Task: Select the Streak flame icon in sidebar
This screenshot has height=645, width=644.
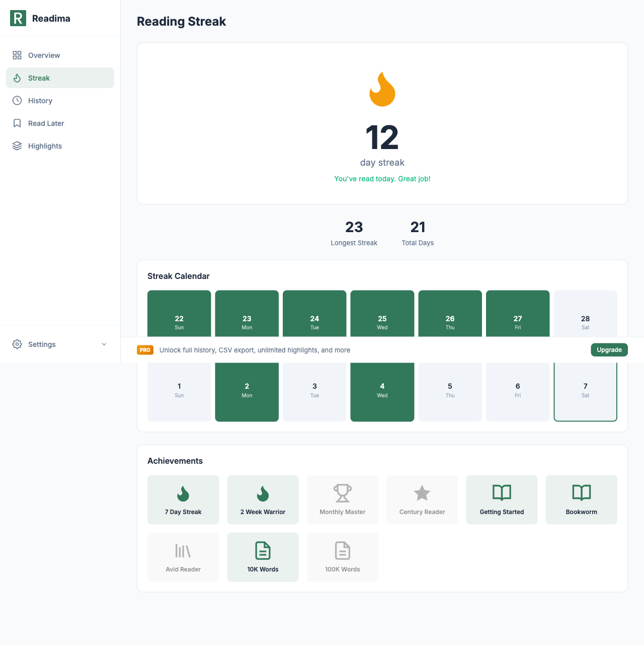Action: pyautogui.click(x=17, y=78)
